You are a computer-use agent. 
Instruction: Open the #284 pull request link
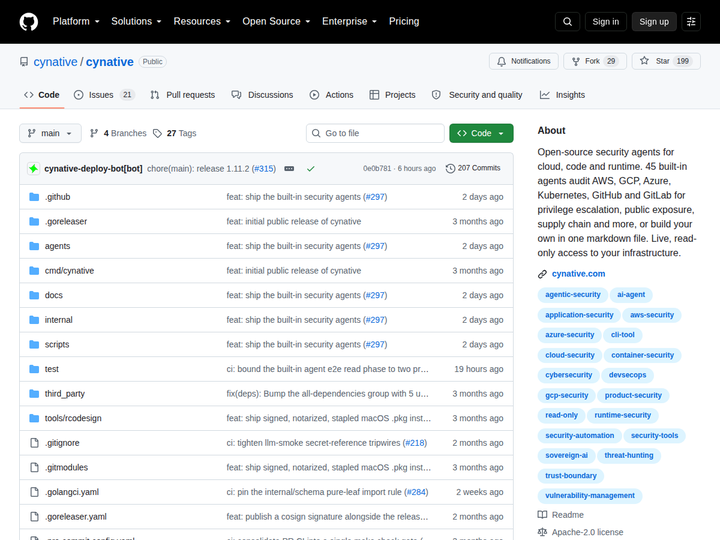coord(416,492)
